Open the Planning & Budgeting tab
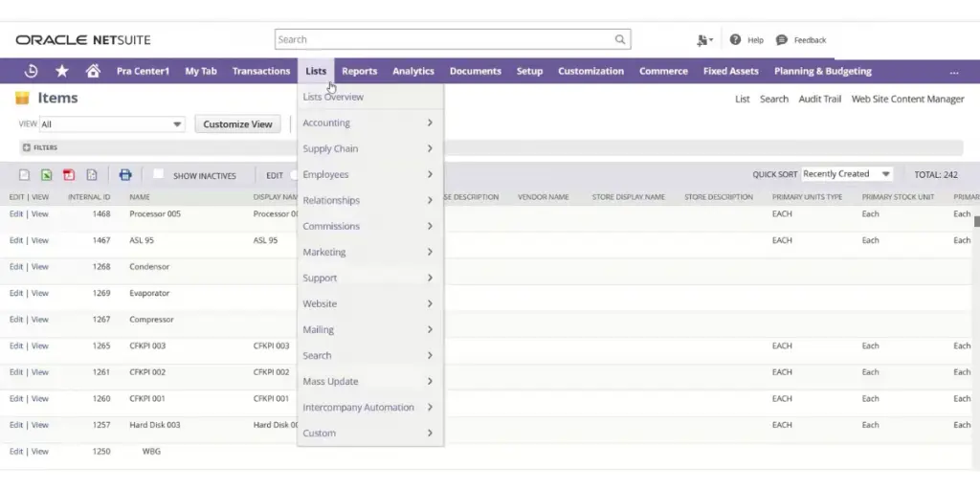980x490 pixels. [822, 71]
